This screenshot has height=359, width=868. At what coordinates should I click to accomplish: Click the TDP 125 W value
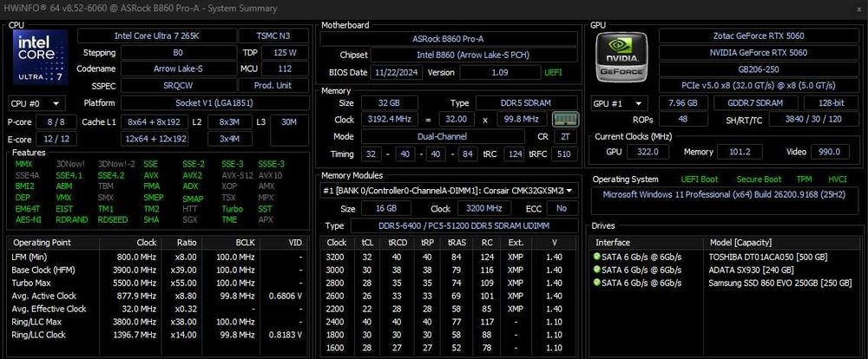point(285,53)
